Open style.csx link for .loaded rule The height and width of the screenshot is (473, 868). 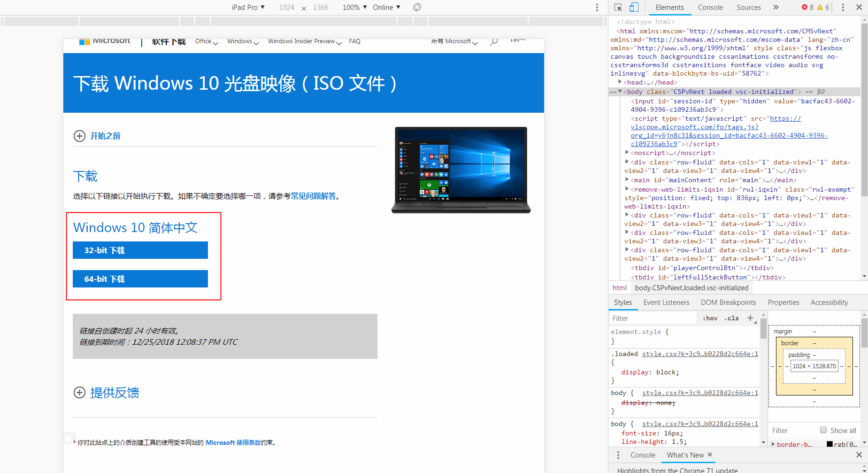[700, 354]
